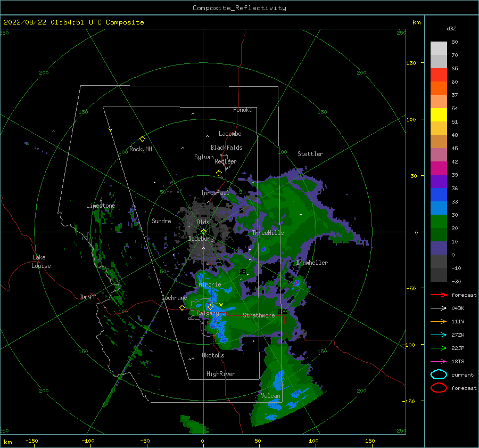The image size is (479, 448).
Task: Click the Lake Louise label
Action: pyautogui.click(x=41, y=262)
